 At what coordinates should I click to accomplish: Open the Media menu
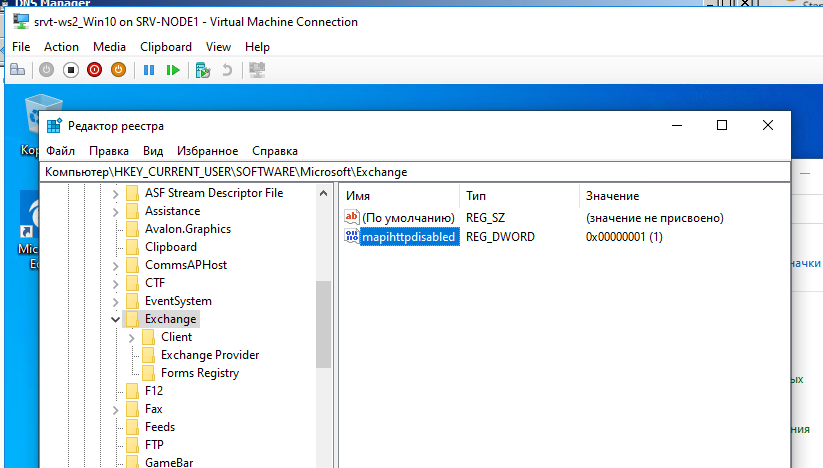pos(109,47)
